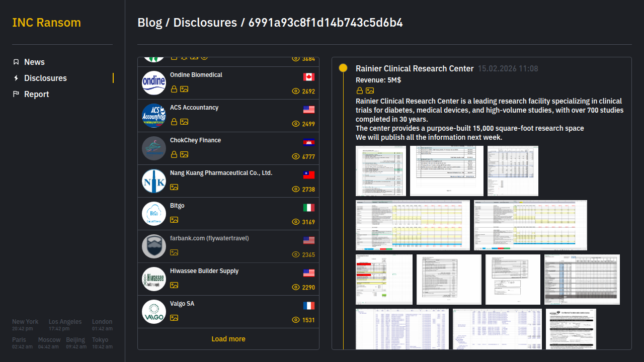The height and width of the screenshot is (362, 644).
Task: Click the lightning bolt icon beside Disclosures
Action: [x=16, y=78]
